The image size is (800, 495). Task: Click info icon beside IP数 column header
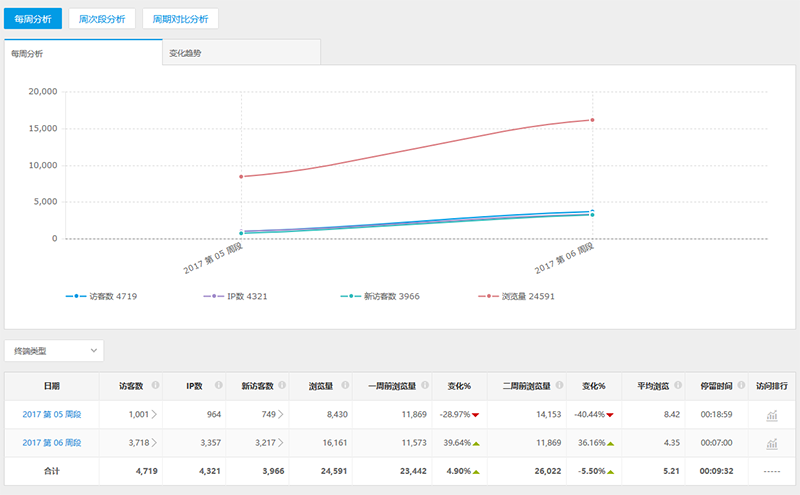pyautogui.click(x=218, y=386)
